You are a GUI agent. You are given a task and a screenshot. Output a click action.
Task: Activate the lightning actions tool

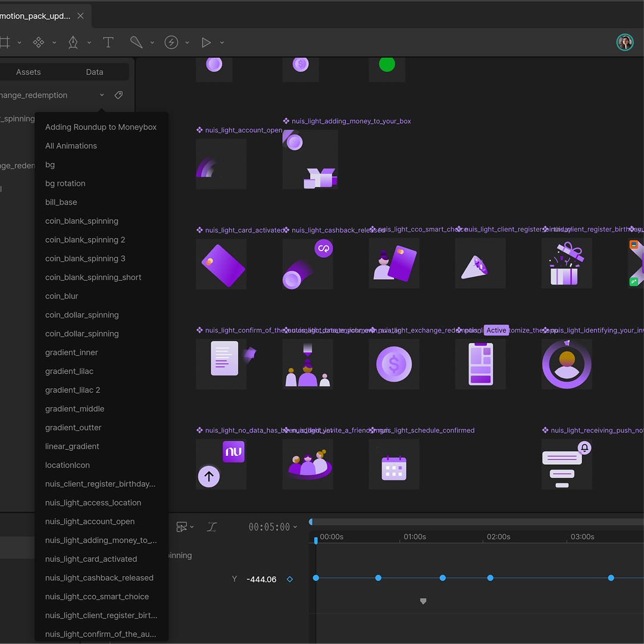click(171, 42)
